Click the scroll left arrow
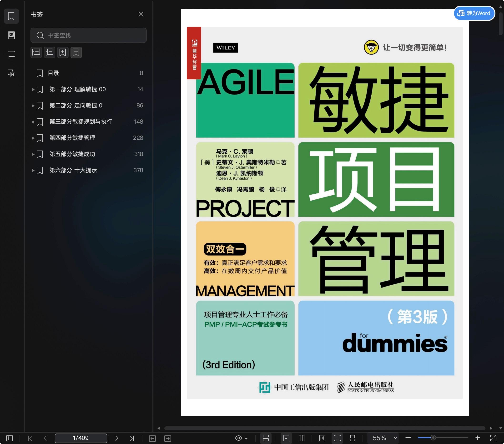Image resolution: width=504 pixels, height=444 pixels. pos(159,428)
